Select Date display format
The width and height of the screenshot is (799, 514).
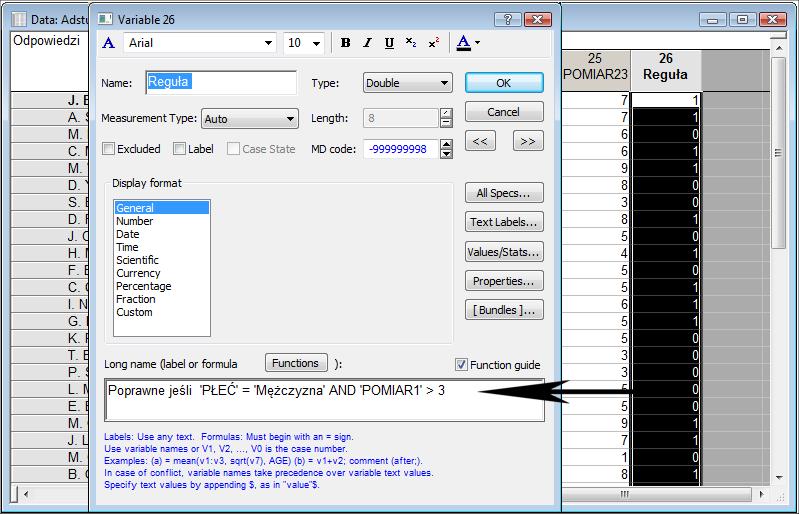(162, 234)
